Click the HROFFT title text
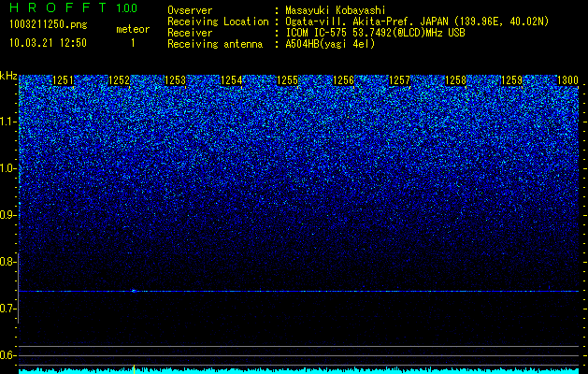Viewport: 588px width, 374px height. [x=58, y=7]
